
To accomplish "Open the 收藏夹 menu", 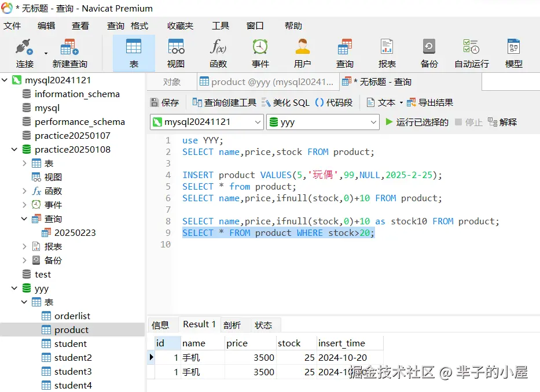I will point(180,26).
